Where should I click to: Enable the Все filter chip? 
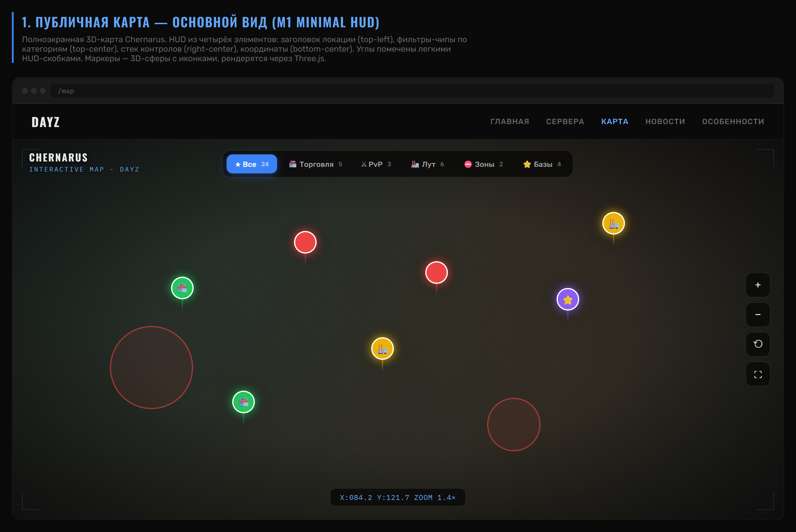(x=251, y=164)
